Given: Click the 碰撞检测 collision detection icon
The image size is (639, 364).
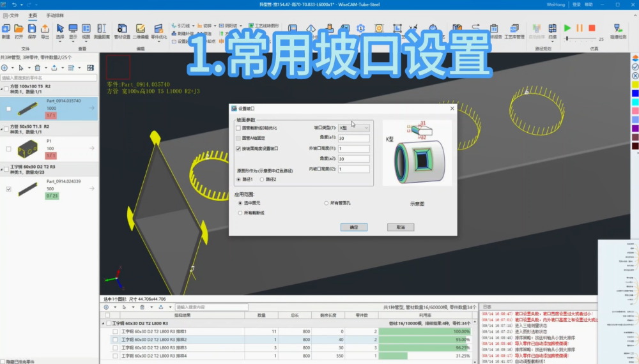Looking at the screenshot, I should pos(617,29).
